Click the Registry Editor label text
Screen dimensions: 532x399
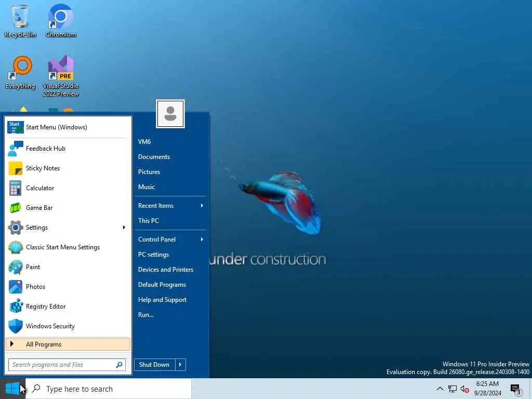[46, 307]
